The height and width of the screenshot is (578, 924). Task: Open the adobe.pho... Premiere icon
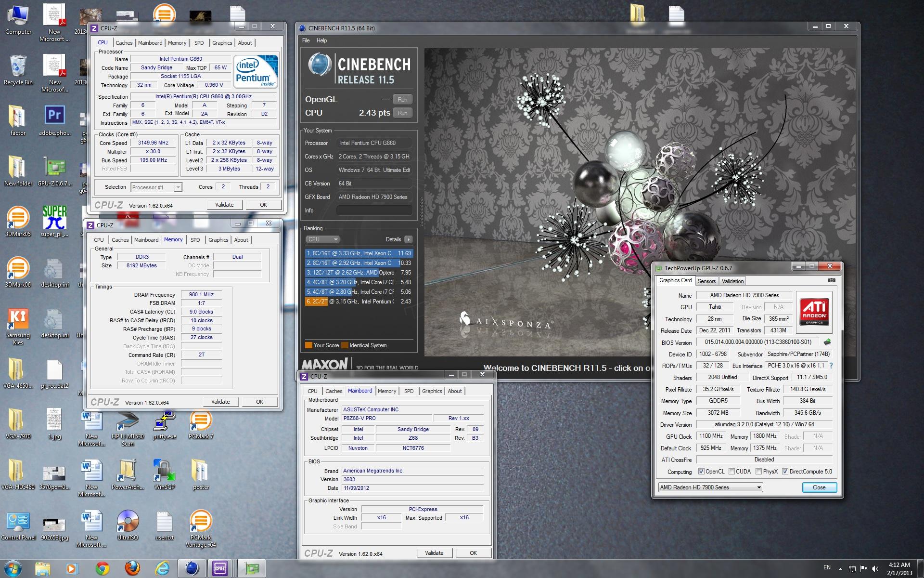pos(55,120)
